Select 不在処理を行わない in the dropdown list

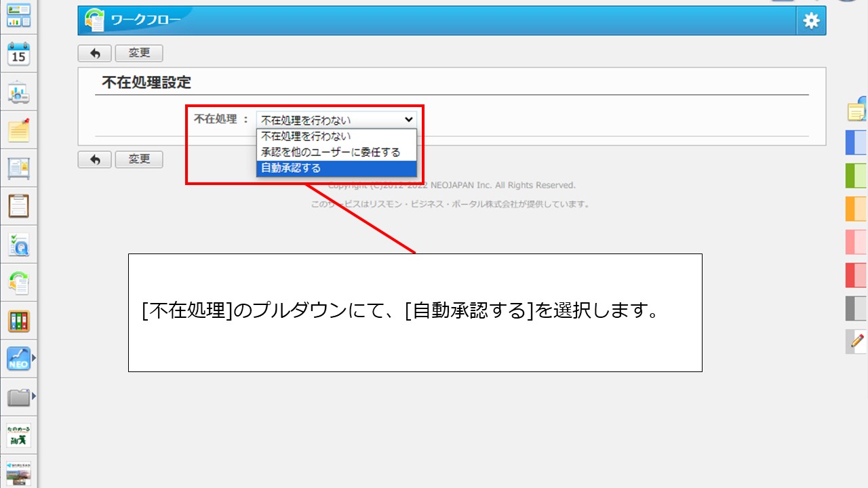336,136
